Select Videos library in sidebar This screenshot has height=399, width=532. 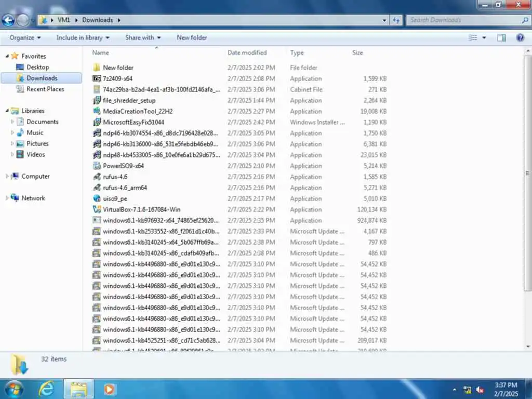36,154
